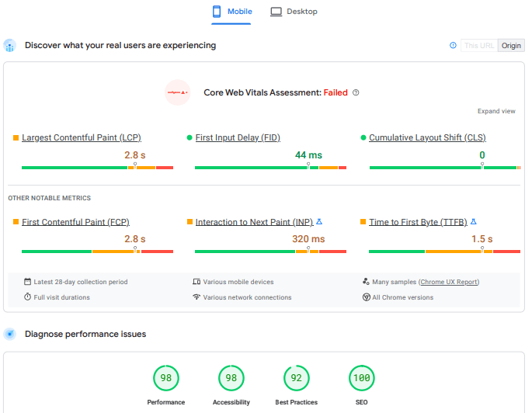The image size is (532, 413).
Task: Open the Interaction to Next Paint (INP) link
Action: click(254, 222)
